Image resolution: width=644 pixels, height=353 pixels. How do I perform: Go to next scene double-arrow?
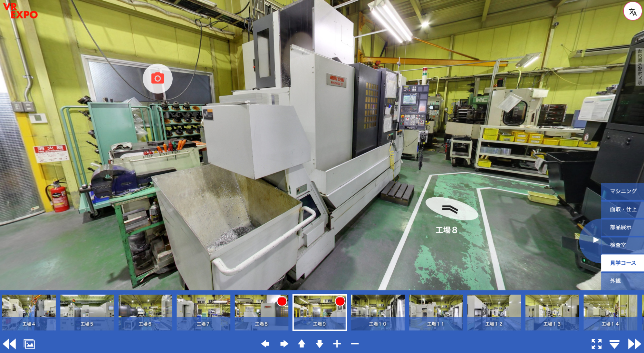[634, 344]
